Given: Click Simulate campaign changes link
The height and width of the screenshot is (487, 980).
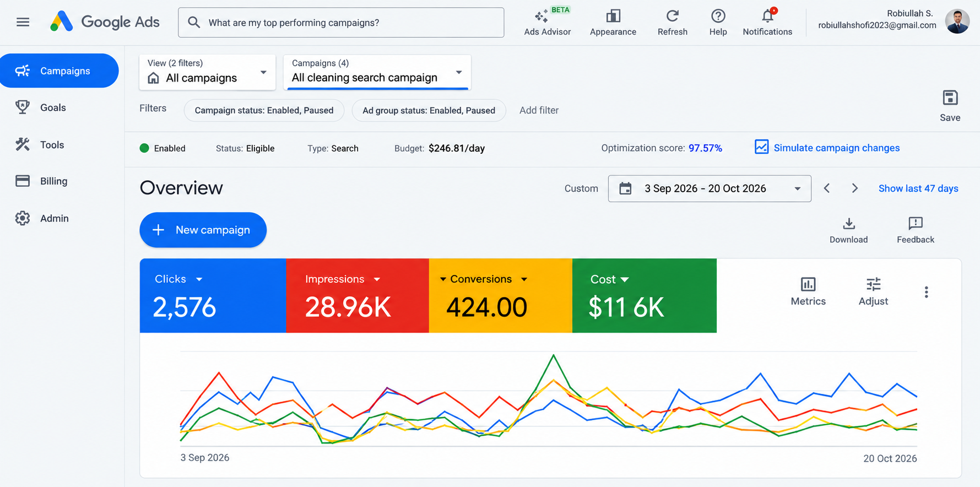Looking at the screenshot, I should coord(836,148).
